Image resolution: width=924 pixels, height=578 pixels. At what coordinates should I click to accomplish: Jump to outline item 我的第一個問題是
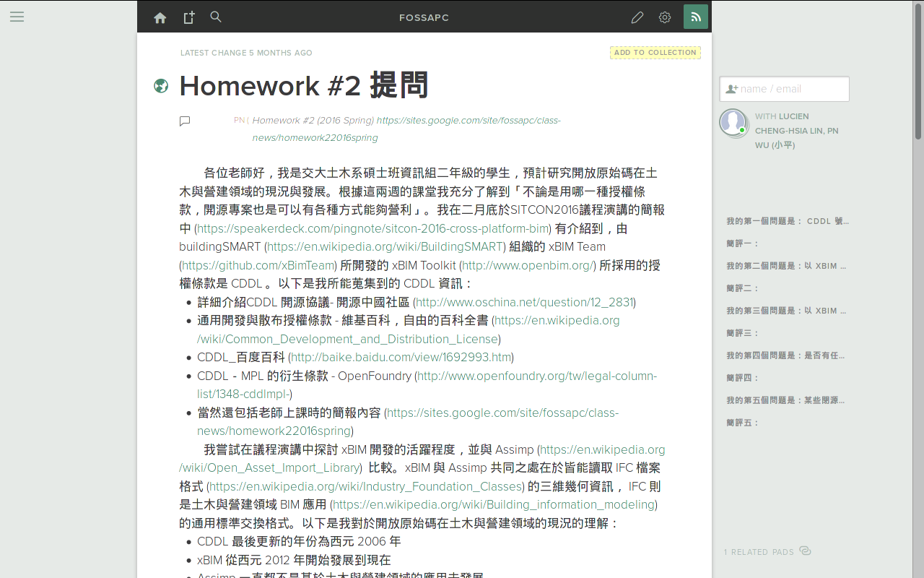788,221
